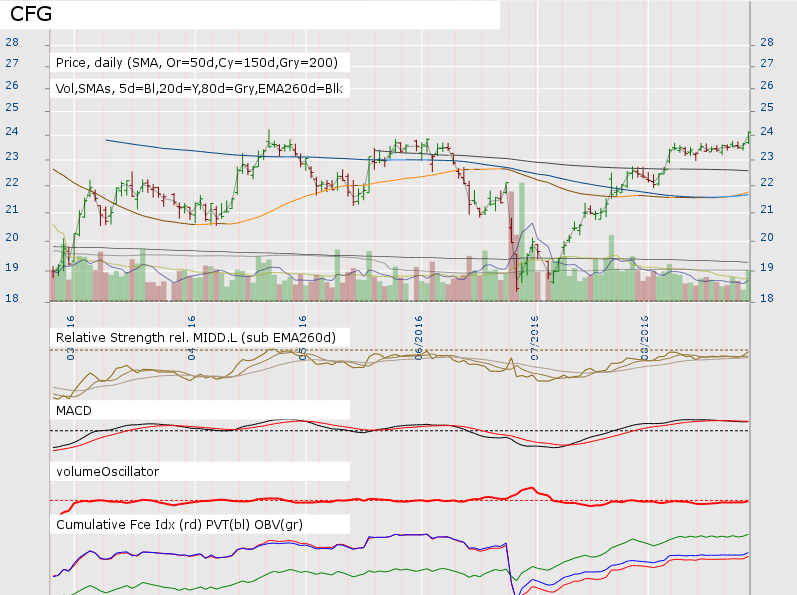
Task: Click the 26 tick on left price axis
Action: (x=11, y=86)
